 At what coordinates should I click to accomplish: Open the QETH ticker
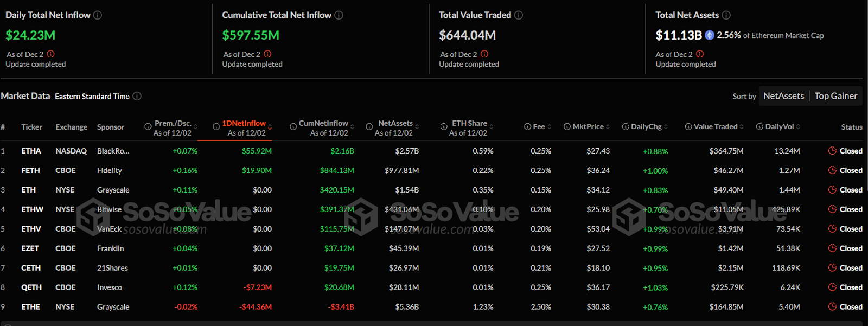point(31,287)
